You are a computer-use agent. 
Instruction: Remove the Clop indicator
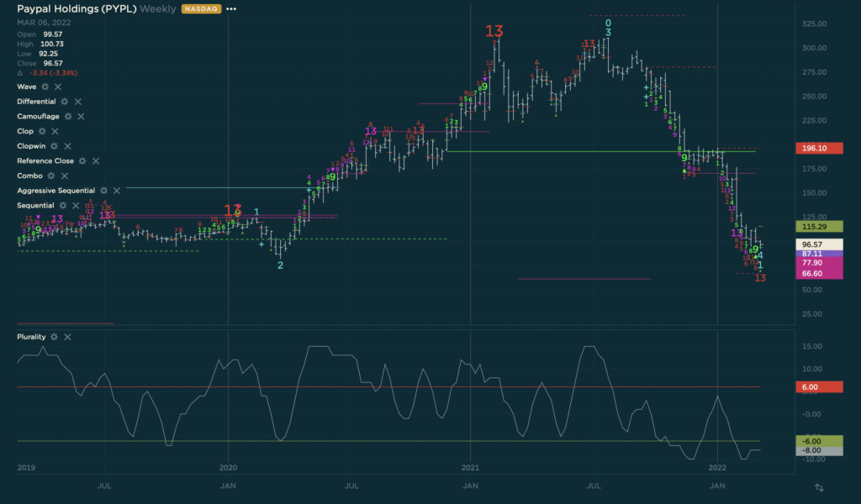[55, 131]
